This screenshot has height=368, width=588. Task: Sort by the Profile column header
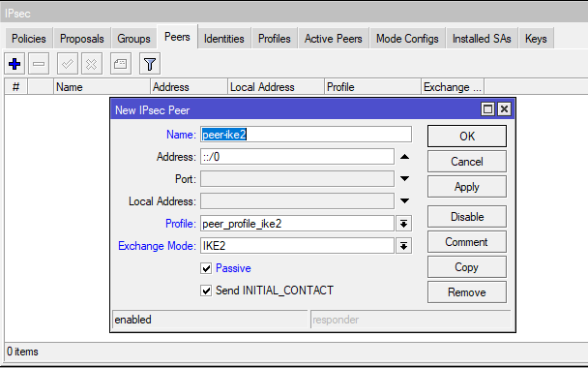tap(372, 87)
